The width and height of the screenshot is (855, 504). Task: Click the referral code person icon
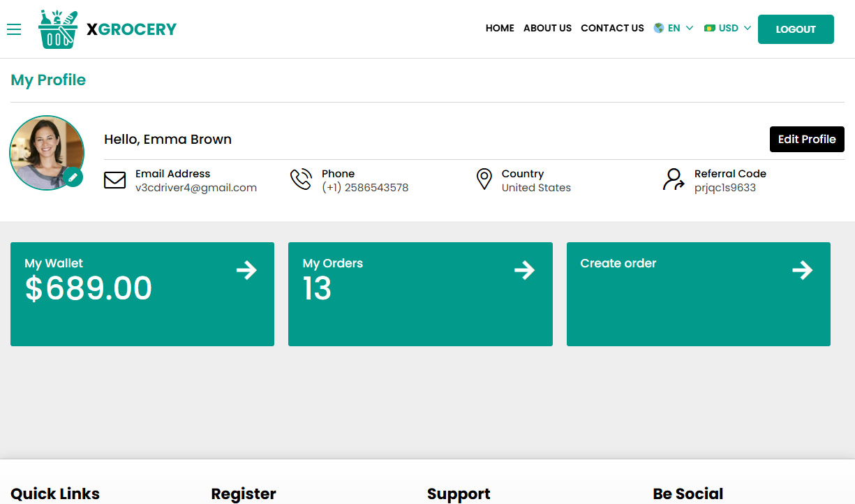(672, 180)
